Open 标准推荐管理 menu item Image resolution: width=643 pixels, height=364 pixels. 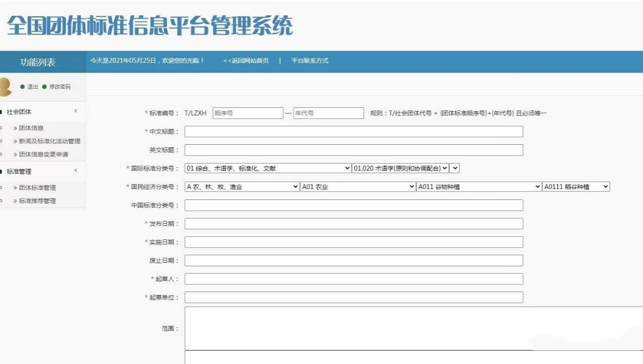pos(37,201)
